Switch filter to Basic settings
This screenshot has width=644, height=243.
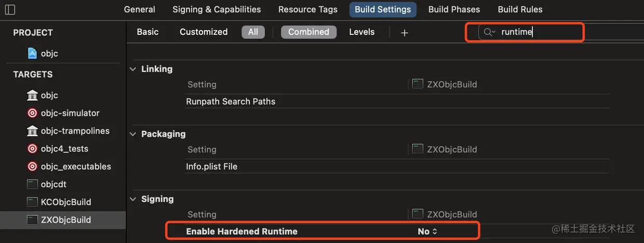147,32
